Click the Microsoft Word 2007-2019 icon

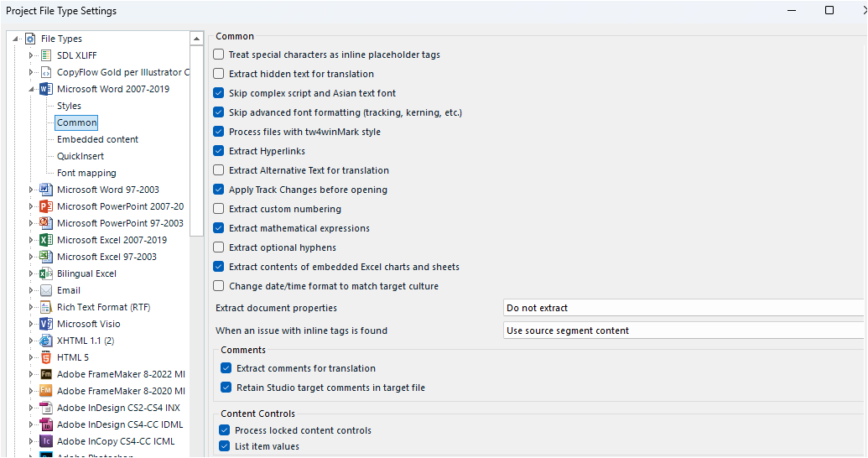(x=46, y=89)
